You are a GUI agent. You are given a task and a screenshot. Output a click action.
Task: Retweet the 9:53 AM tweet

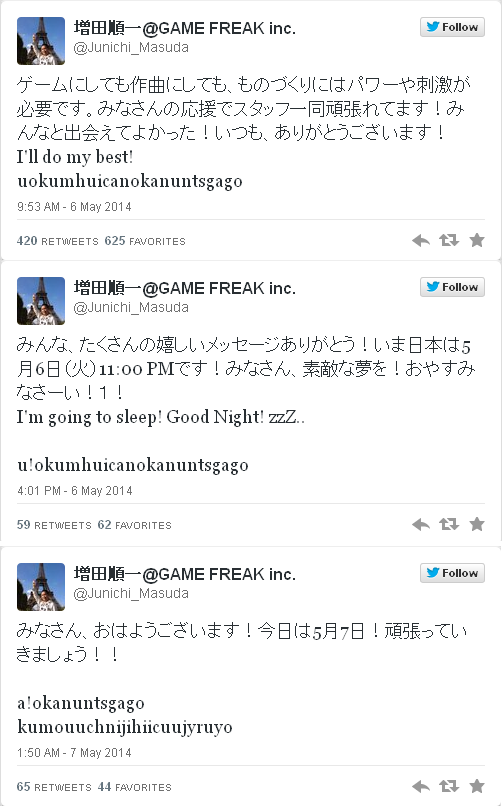point(449,240)
